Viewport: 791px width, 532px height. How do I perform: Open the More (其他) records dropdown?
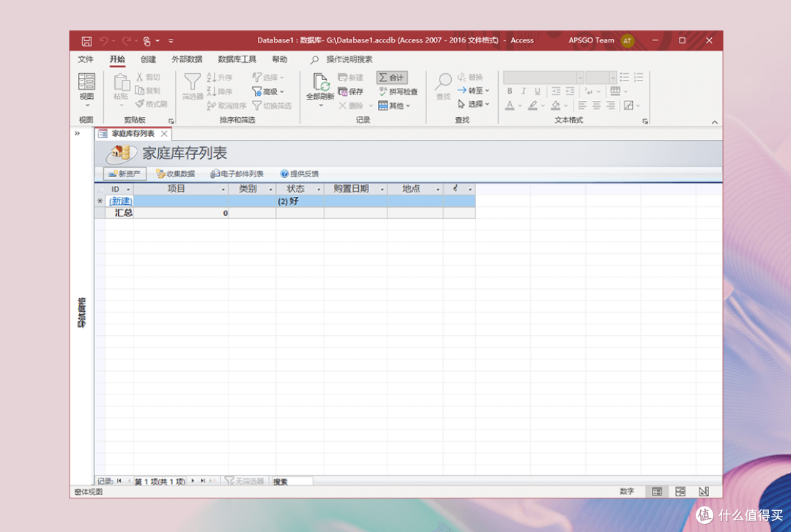(394, 105)
